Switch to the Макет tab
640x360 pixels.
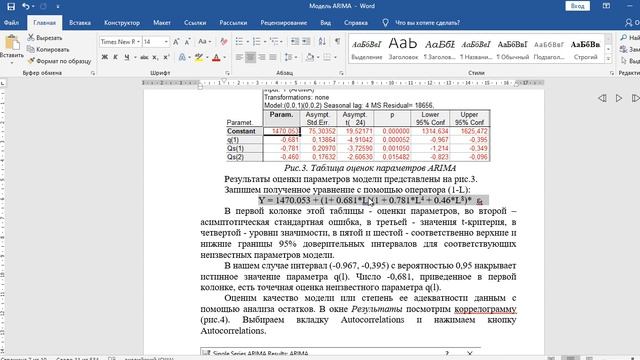click(162, 23)
